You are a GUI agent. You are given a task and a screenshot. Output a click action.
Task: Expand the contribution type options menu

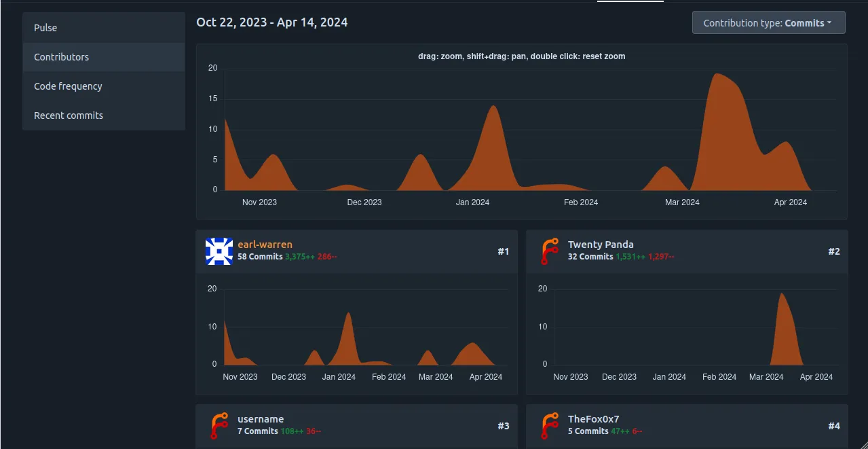(x=768, y=22)
